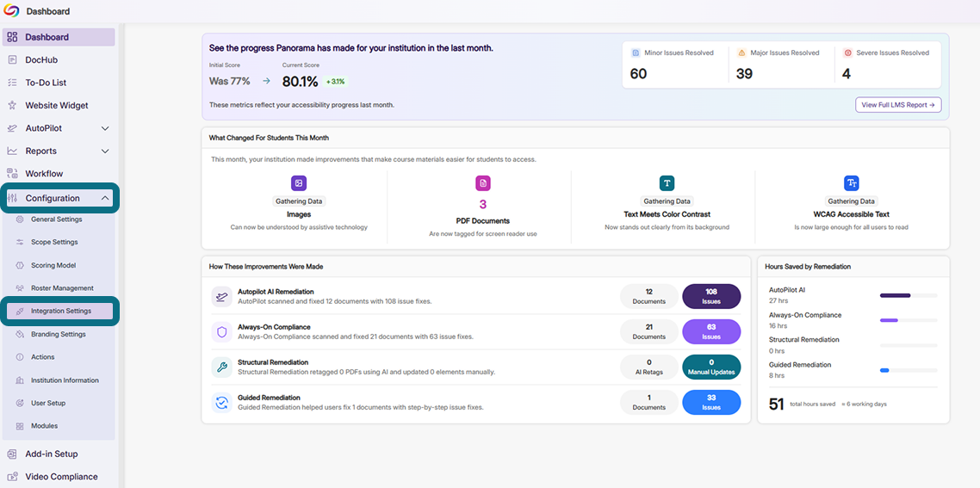Click the Guided Remediation hours progress bar
980x488 pixels.
909,371
